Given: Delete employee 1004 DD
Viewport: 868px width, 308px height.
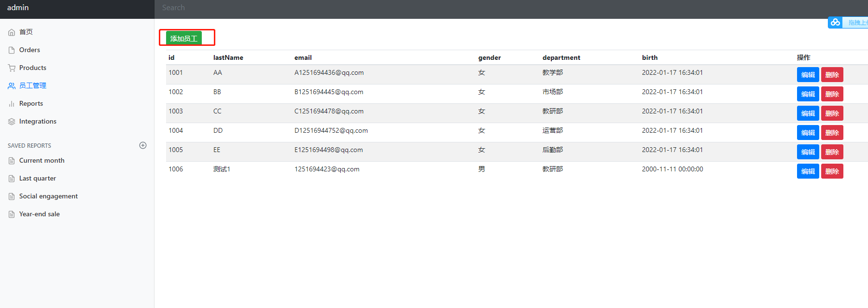Looking at the screenshot, I should (x=832, y=133).
